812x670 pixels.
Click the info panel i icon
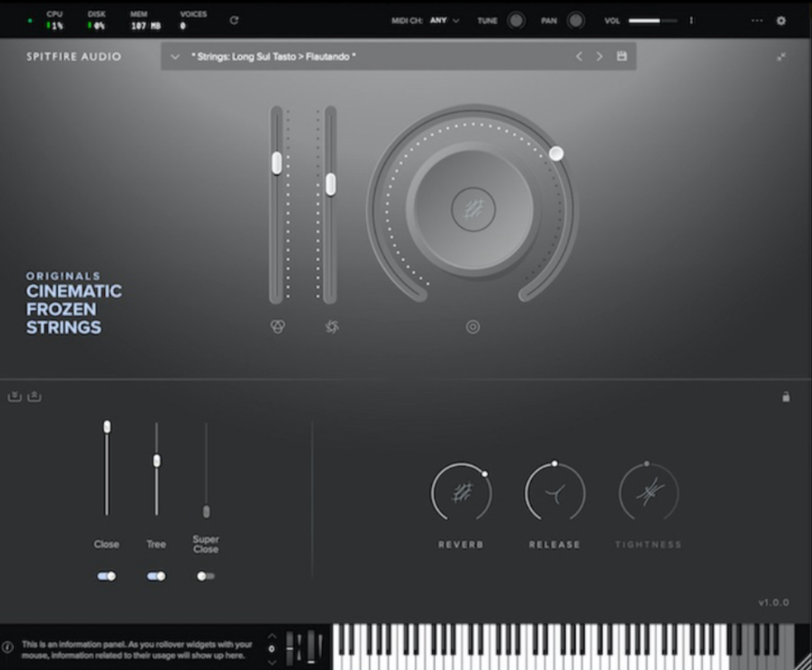coord(7,647)
